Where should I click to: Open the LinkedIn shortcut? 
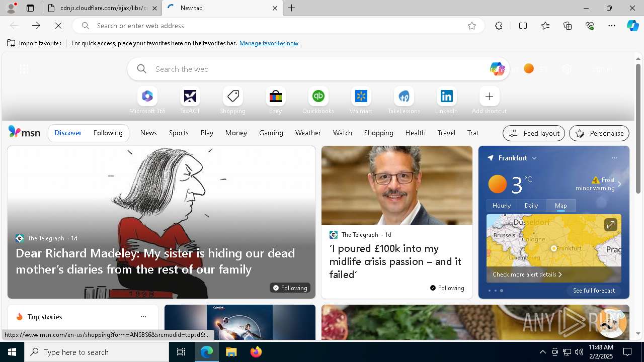(447, 101)
